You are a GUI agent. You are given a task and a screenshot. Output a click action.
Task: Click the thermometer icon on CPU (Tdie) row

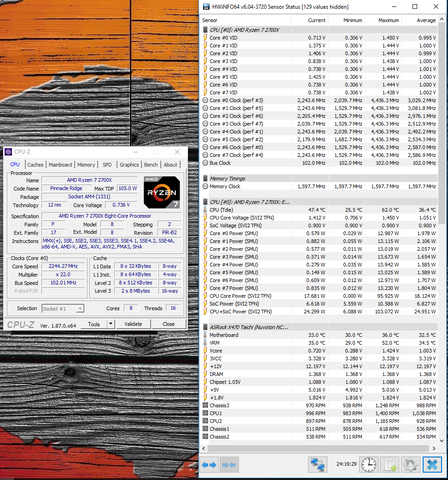click(x=205, y=210)
